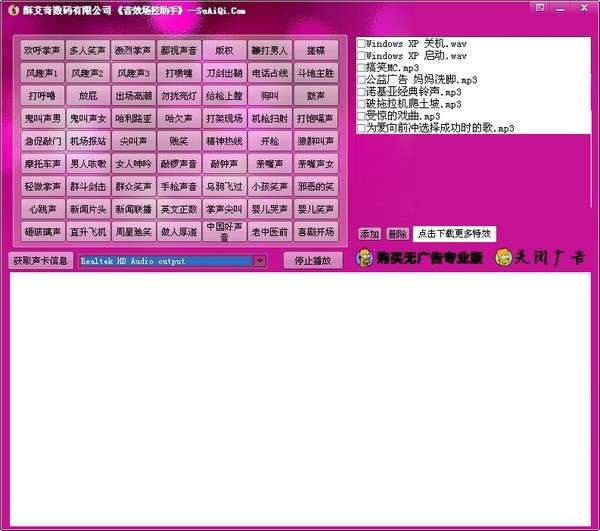
Task: Click the 鄙视声音 button
Action: click(x=179, y=50)
